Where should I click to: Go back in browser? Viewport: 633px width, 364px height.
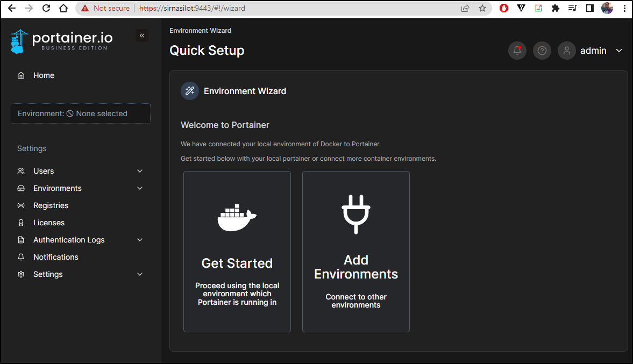click(x=12, y=8)
